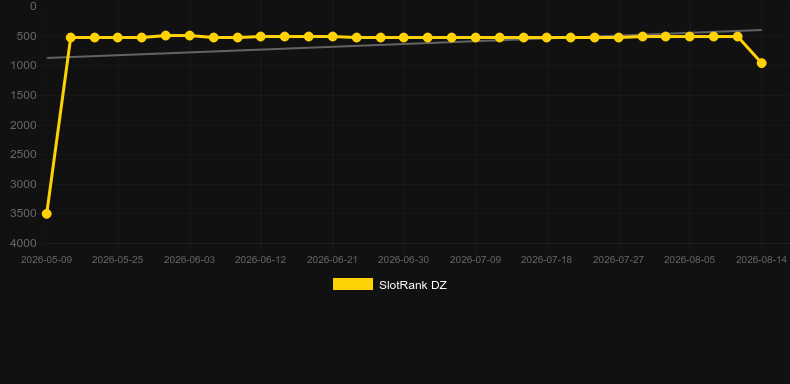Click the 2026-06-12 x-axis date label
The height and width of the screenshot is (384, 790).
260,260
